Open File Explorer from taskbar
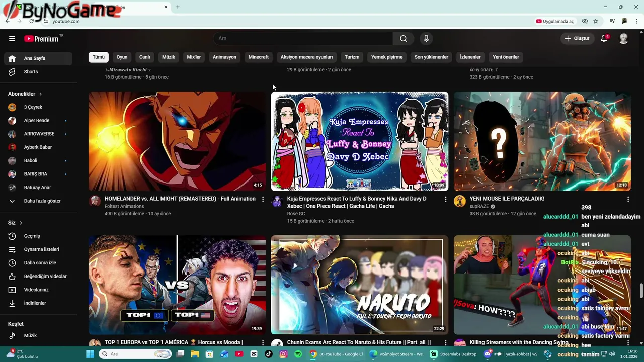 tap(195, 354)
